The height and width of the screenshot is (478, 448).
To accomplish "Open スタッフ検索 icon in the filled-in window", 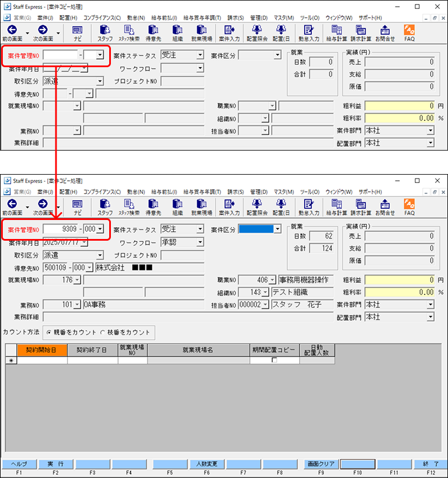I will [129, 204].
